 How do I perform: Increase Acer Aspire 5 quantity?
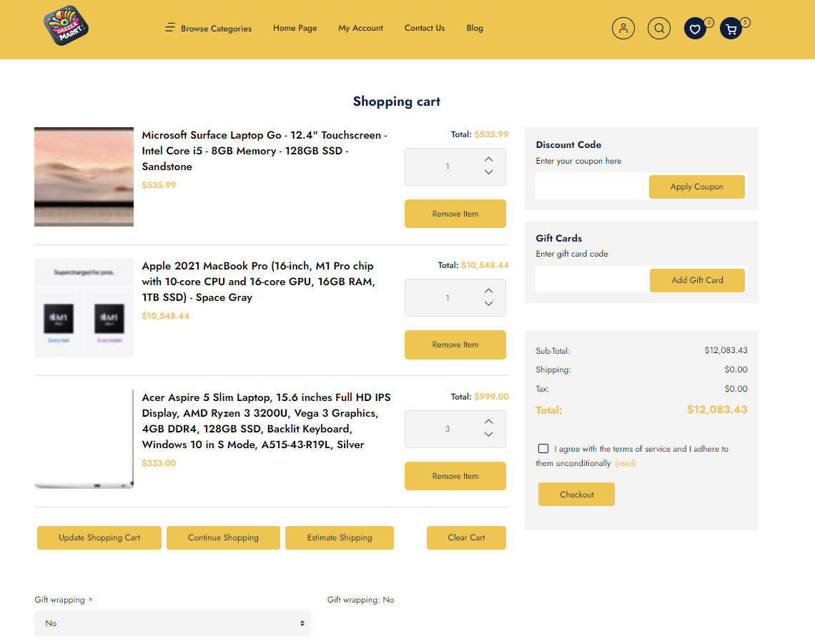(488, 422)
